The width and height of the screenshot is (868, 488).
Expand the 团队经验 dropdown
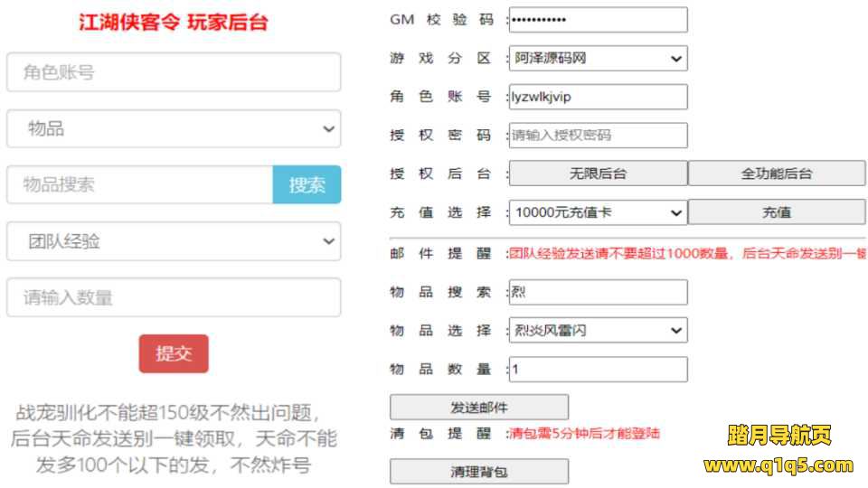click(173, 241)
